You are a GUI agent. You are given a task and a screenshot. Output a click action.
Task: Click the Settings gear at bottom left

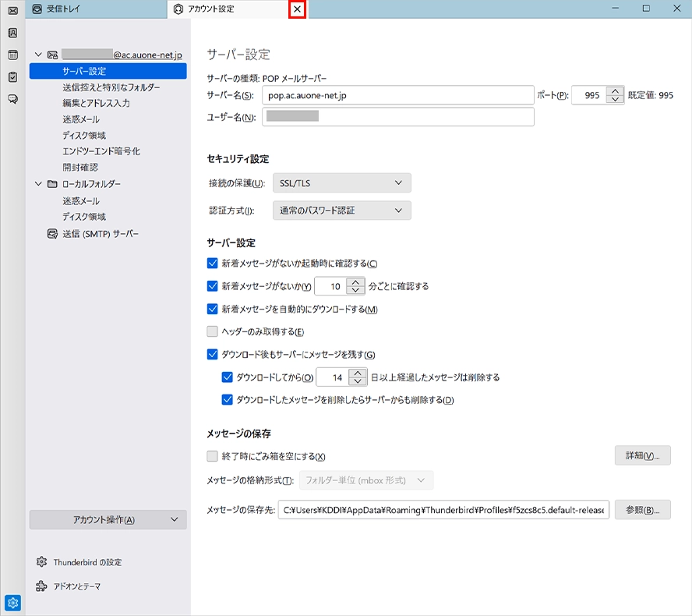(12, 602)
